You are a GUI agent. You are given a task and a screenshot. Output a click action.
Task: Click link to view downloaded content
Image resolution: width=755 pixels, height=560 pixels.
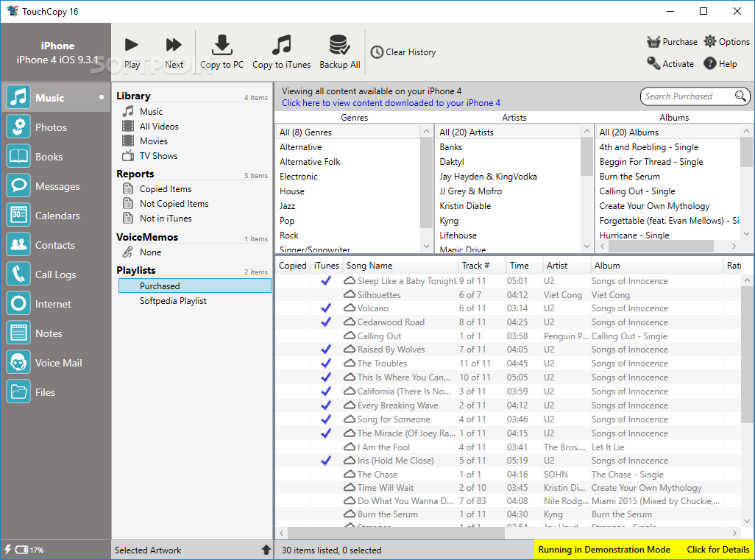pyautogui.click(x=391, y=102)
